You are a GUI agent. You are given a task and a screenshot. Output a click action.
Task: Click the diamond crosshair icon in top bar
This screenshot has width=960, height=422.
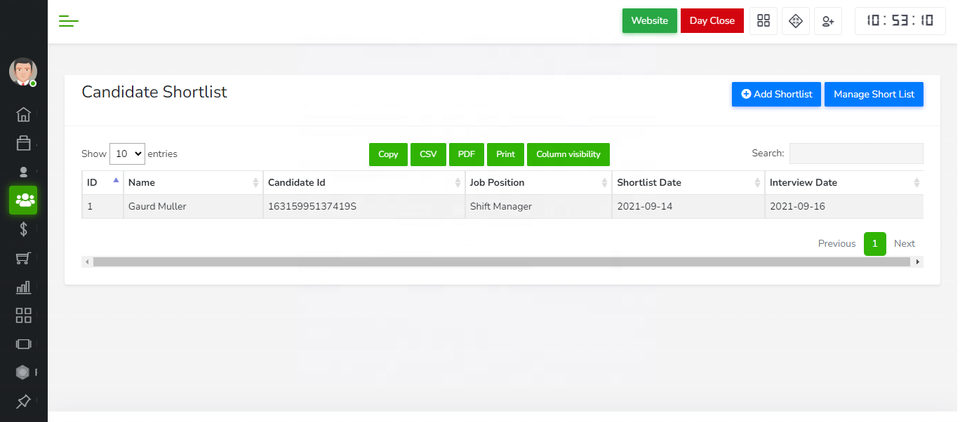pos(795,21)
